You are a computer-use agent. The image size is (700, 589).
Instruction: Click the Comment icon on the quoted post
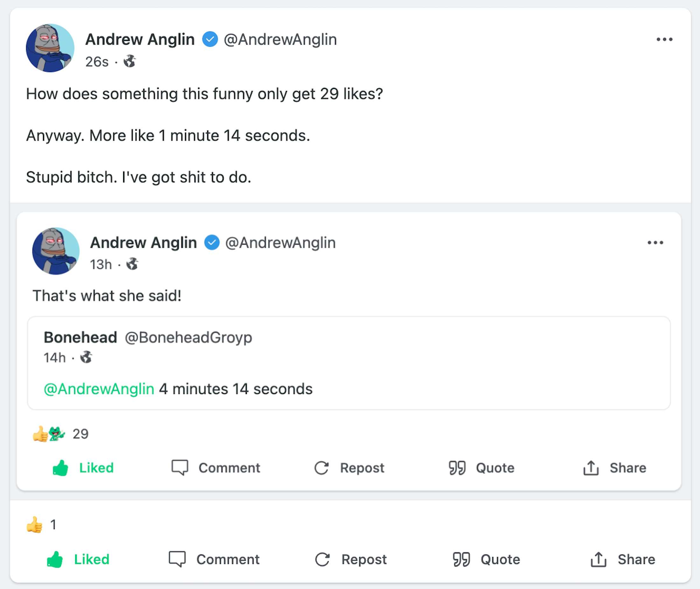coord(180,468)
